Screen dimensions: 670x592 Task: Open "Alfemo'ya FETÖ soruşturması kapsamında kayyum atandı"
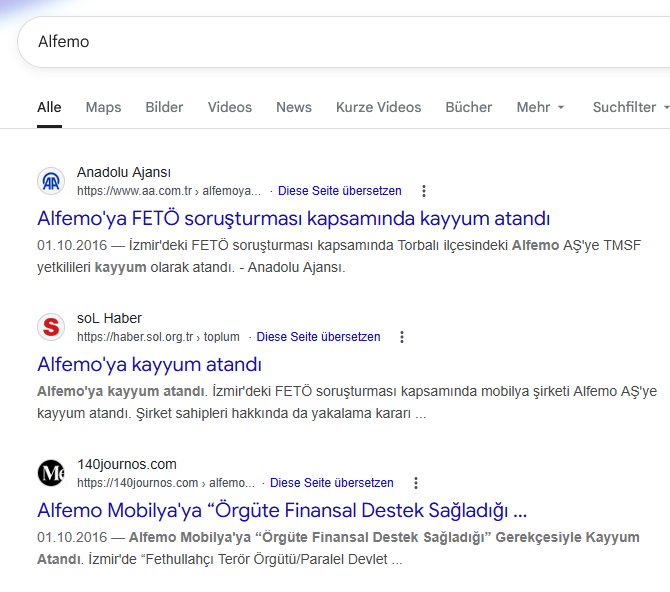[x=294, y=218]
